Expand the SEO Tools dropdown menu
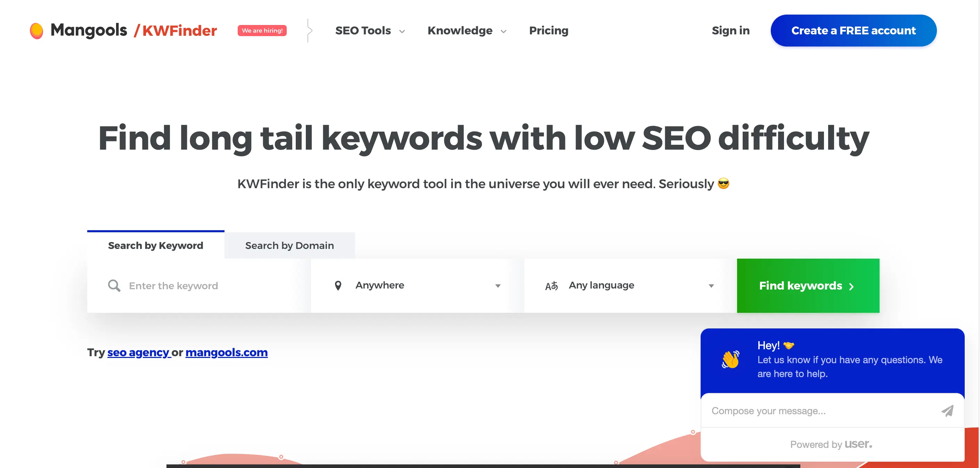Screen dimensions: 980x468 pyautogui.click(x=369, y=30)
